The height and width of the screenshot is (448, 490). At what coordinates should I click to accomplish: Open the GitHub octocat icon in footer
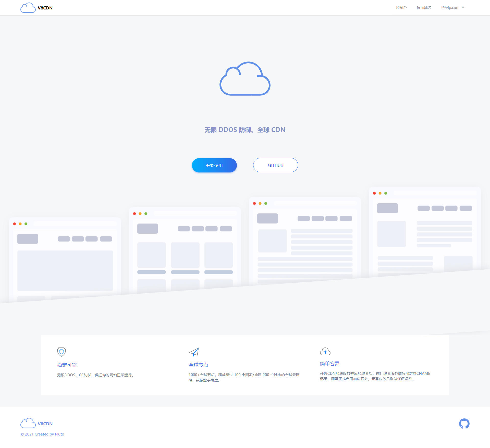464,424
